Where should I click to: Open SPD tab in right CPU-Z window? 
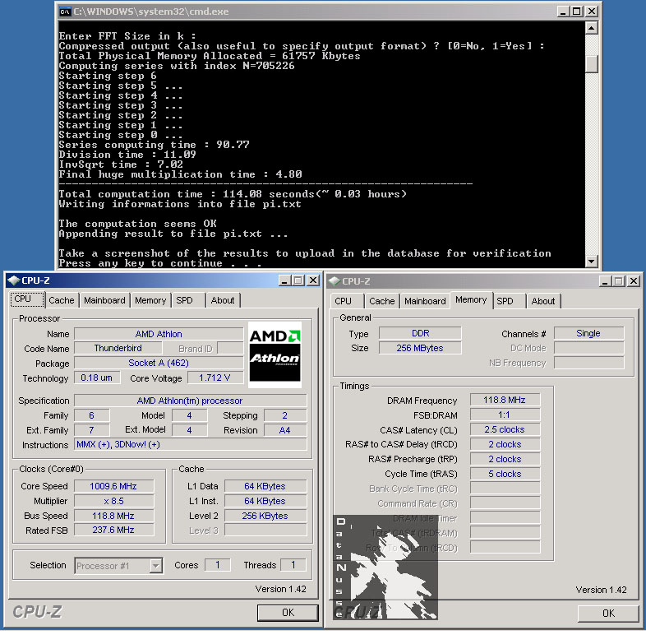coord(505,301)
